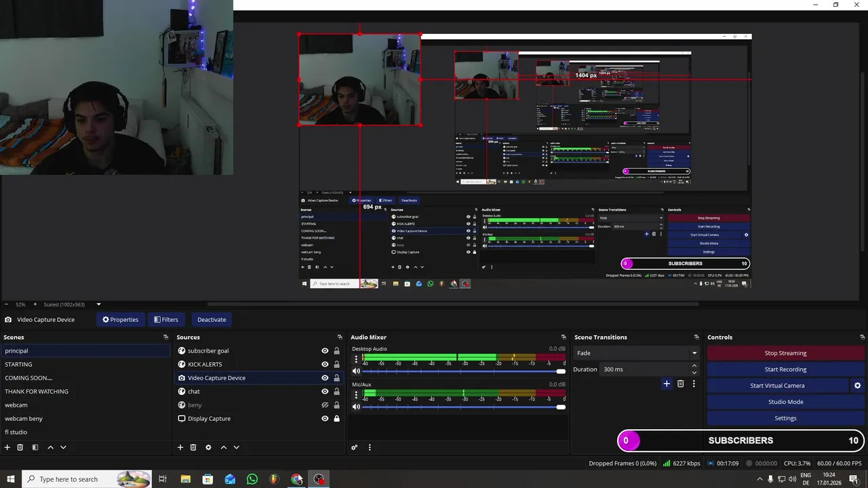Move selected scene down

point(63,447)
